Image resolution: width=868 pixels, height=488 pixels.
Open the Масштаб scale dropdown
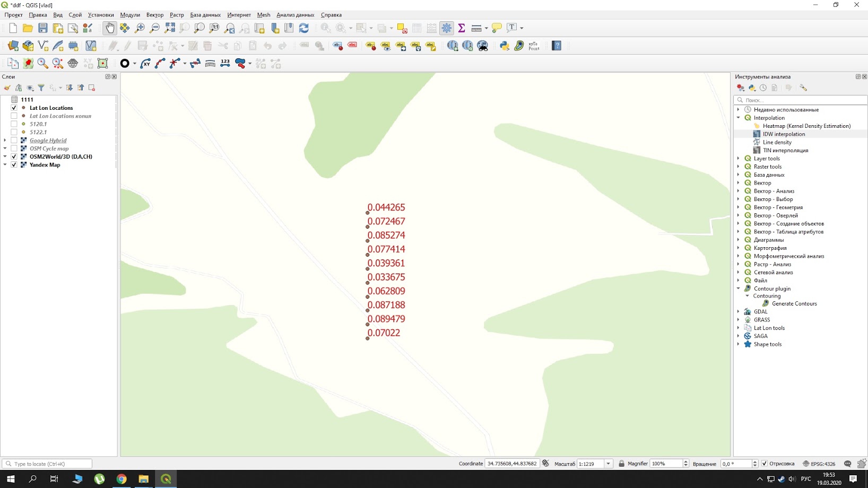coord(608,464)
